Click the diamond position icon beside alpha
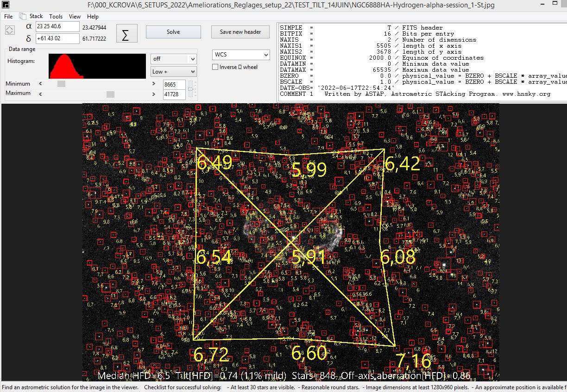 pyautogui.click(x=10, y=29)
